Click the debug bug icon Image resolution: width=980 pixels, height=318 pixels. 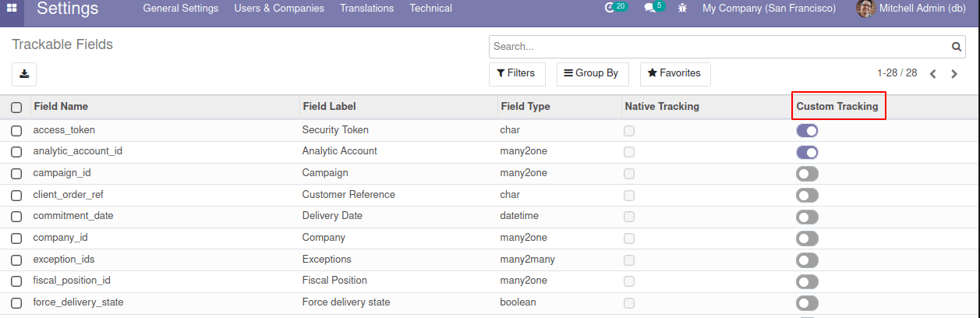(683, 9)
